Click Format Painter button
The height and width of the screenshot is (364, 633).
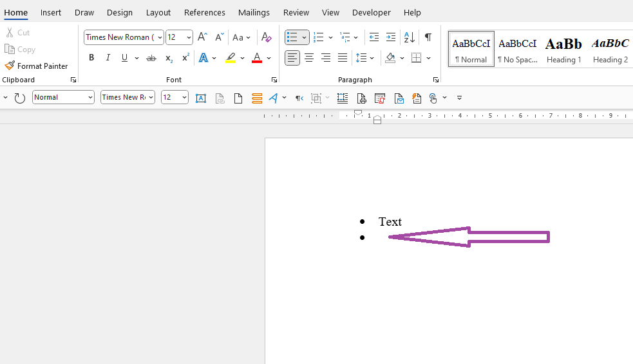36,66
